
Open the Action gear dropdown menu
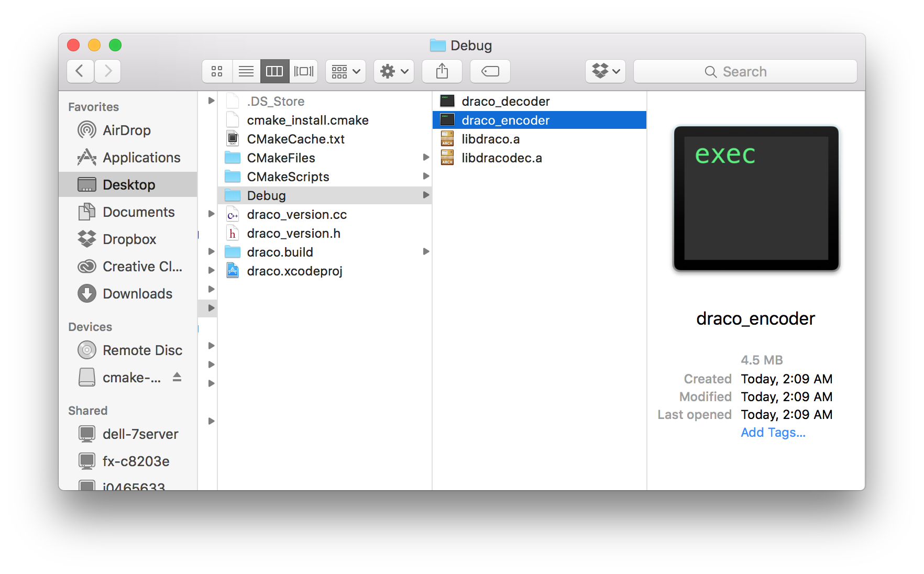point(394,71)
